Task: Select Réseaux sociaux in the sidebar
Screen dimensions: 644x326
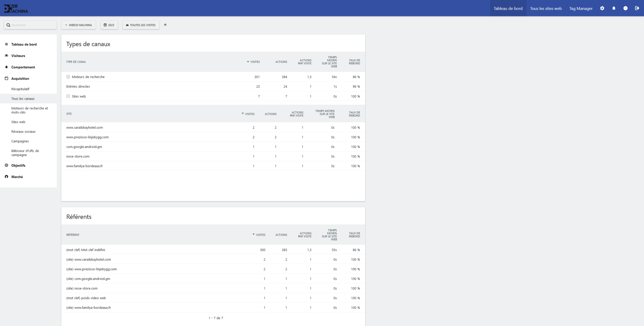Action: coord(23,131)
